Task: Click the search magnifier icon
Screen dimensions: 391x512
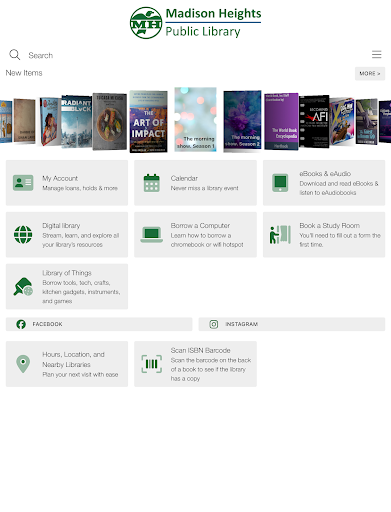Action: pos(15,55)
